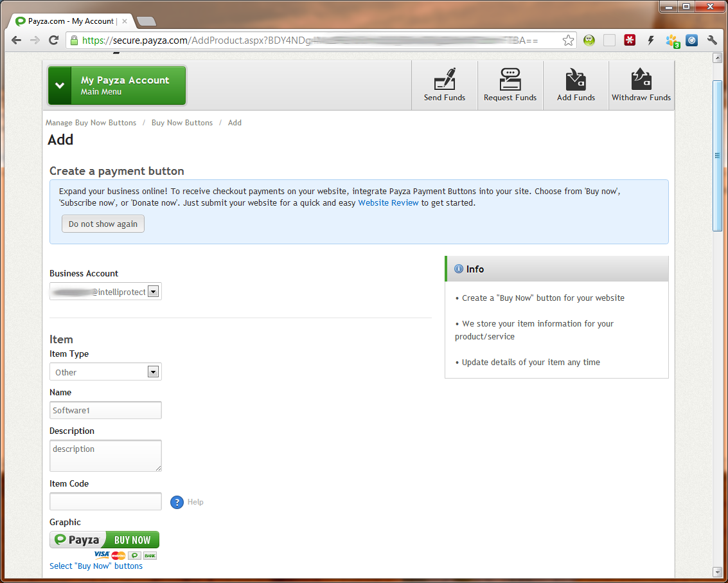The width and height of the screenshot is (728, 583).
Task: Click the Add breadcrumb
Action: (x=235, y=123)
